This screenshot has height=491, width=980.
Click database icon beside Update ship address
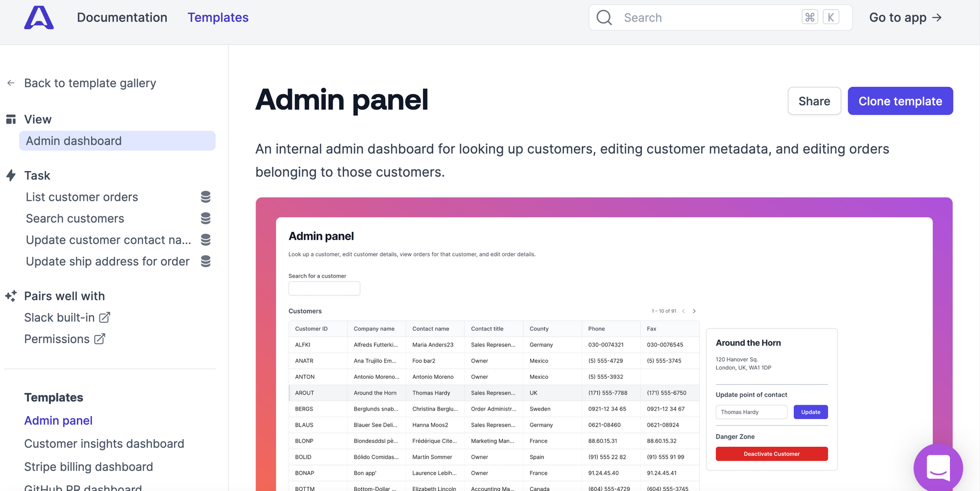pyautogui.click(x=206, y=262)
